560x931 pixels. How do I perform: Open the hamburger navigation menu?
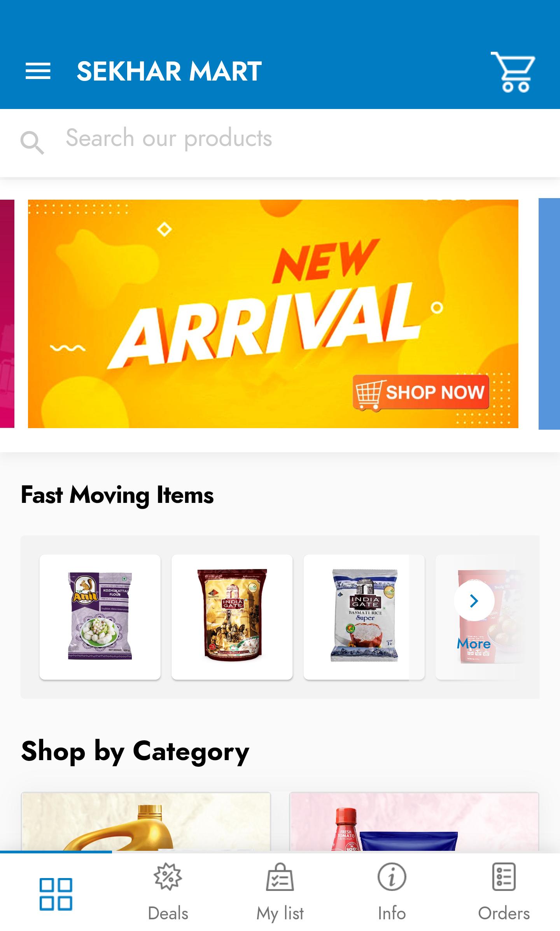pyautogui.click(x=38, y=71)
